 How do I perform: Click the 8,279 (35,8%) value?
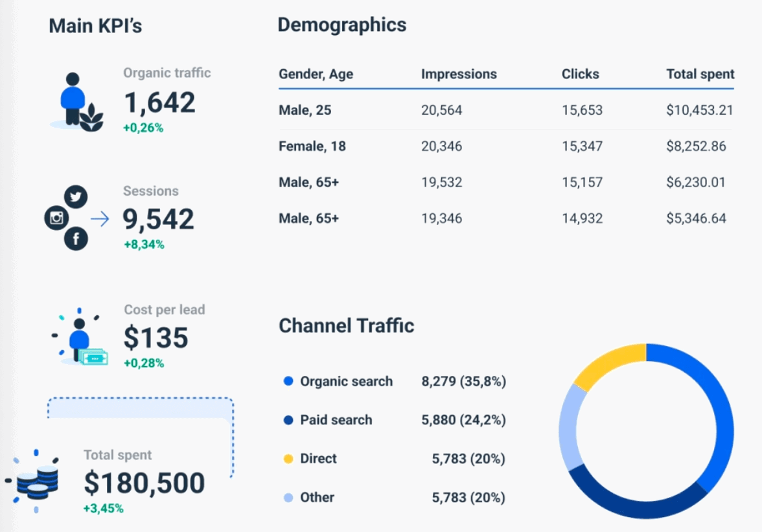(464, 382)
